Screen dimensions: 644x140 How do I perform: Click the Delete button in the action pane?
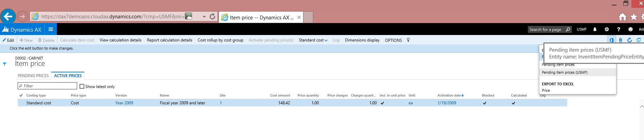(x=46, y=40)
